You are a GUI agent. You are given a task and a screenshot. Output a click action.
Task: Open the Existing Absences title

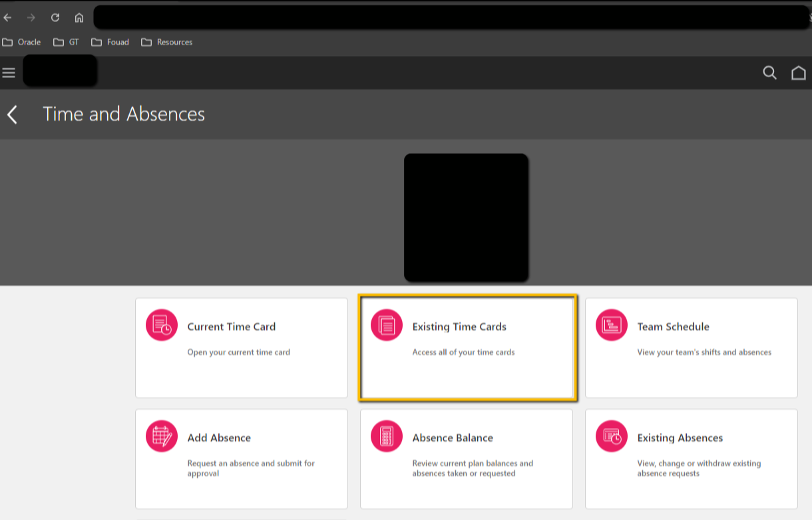coord(680,438)
